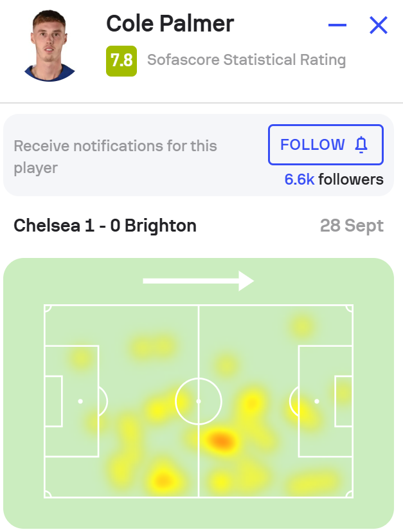Screen dimensions: 403x532
Task: Close the Cole Palmer panel
Action: [379, 26]
